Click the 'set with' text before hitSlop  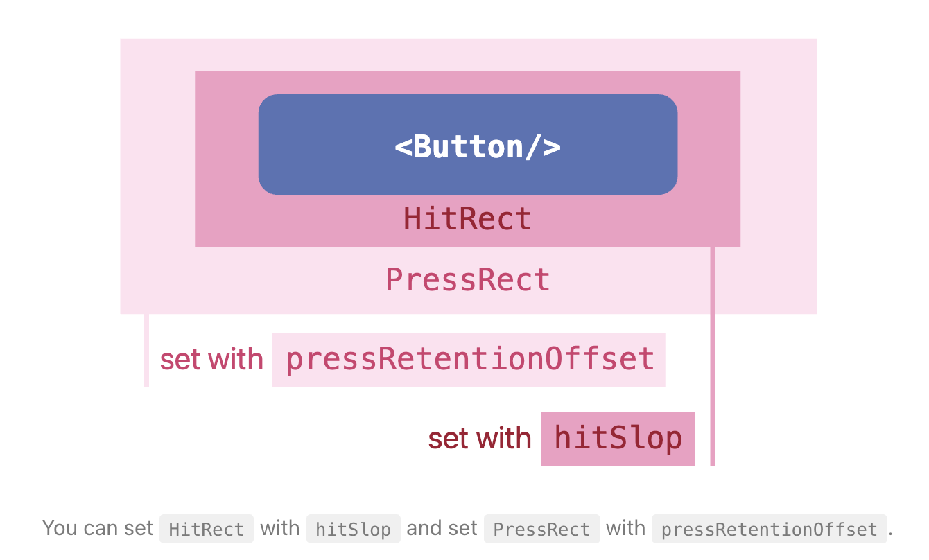click(x=480, y=439)
